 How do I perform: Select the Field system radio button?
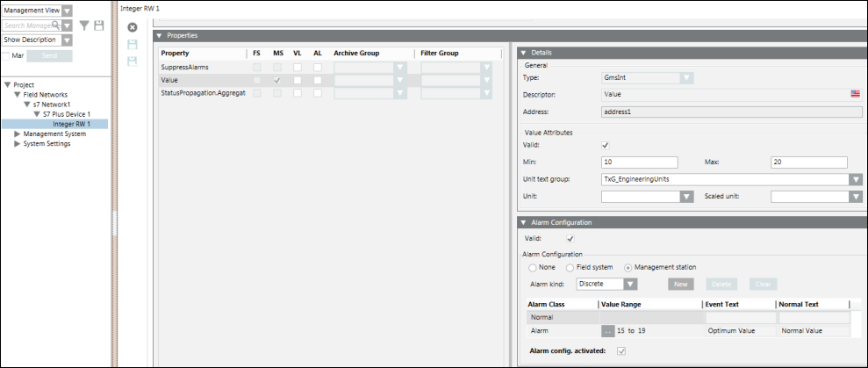[x=570, y=267]
